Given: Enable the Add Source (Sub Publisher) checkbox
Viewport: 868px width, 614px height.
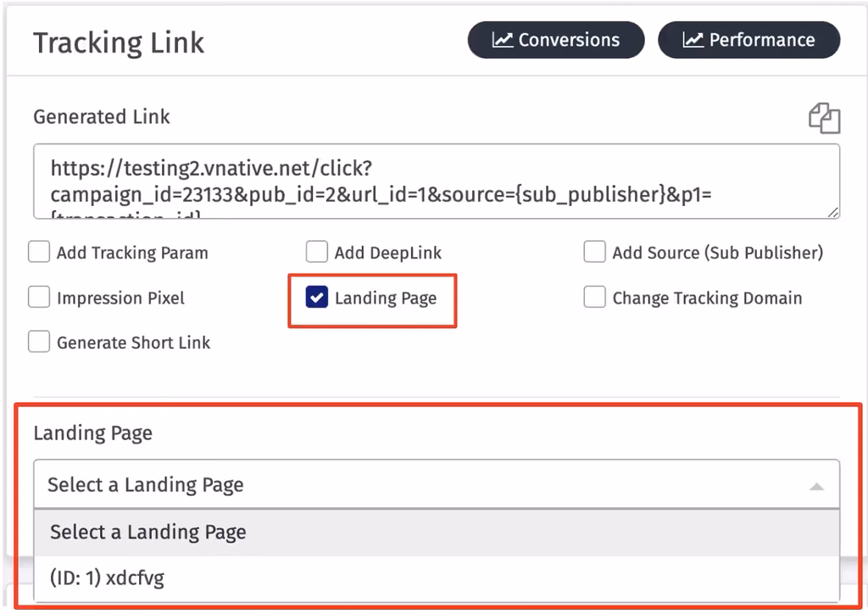Looking at the screenshot, I should [x=594, y=252].
